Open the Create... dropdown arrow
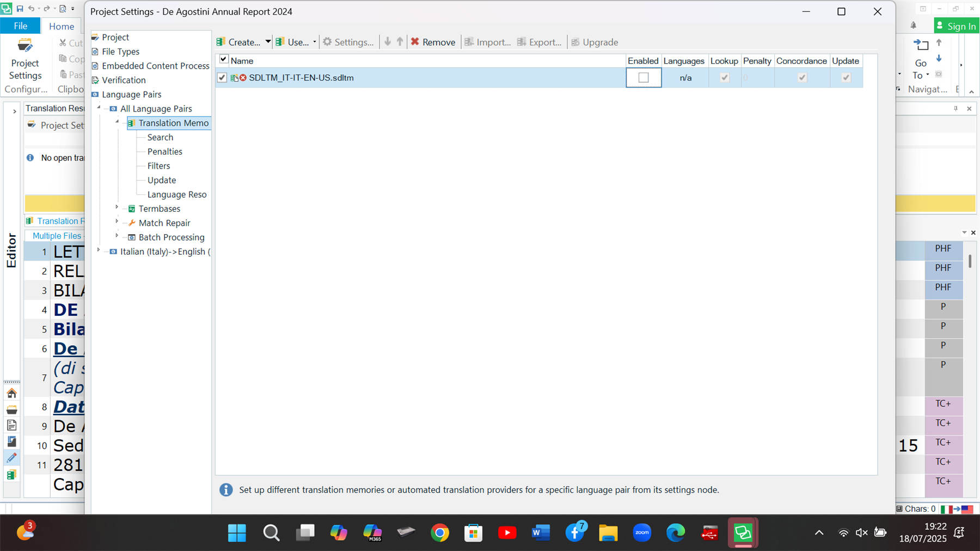Screen dimensions: 980x551 coord(268,42)
